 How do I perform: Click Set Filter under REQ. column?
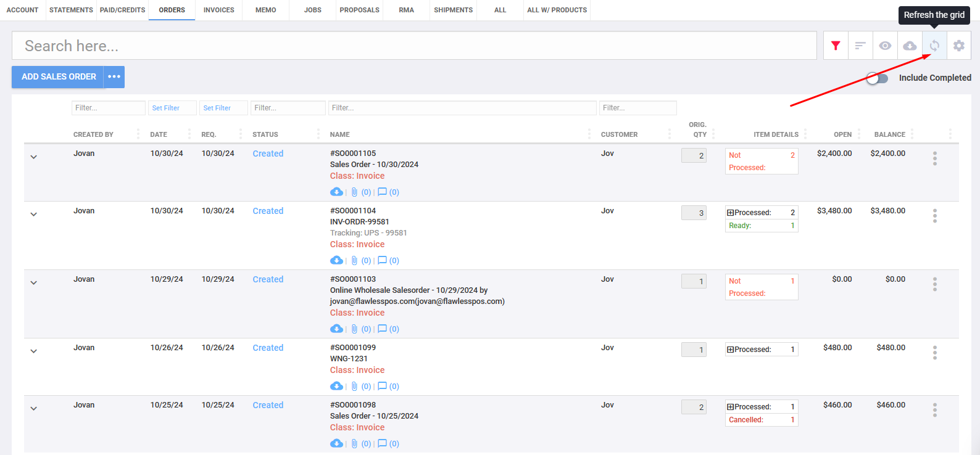click(x=223, y=108)
